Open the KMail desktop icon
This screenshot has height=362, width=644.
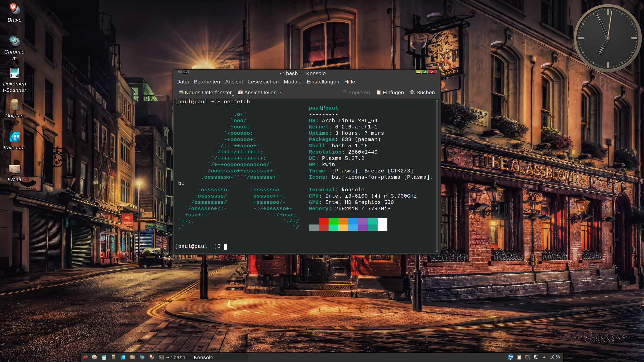tap(15, 173)
